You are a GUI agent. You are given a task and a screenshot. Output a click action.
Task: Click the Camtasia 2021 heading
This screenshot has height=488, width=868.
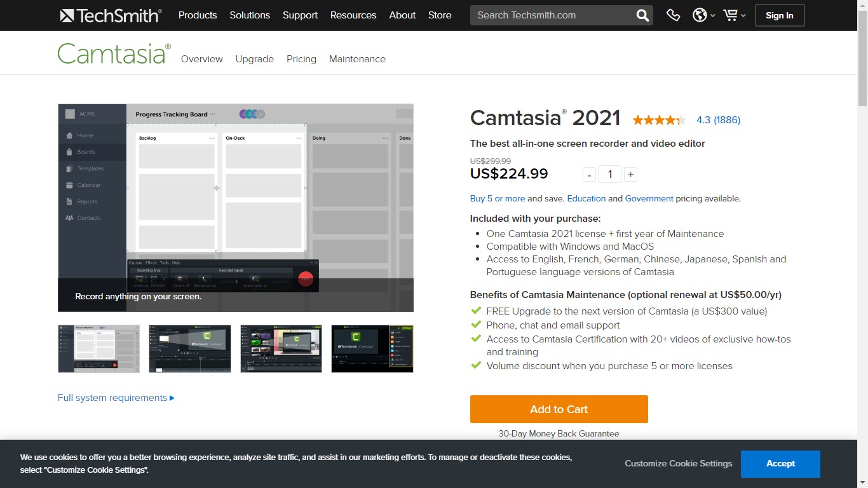coord(545,118)
